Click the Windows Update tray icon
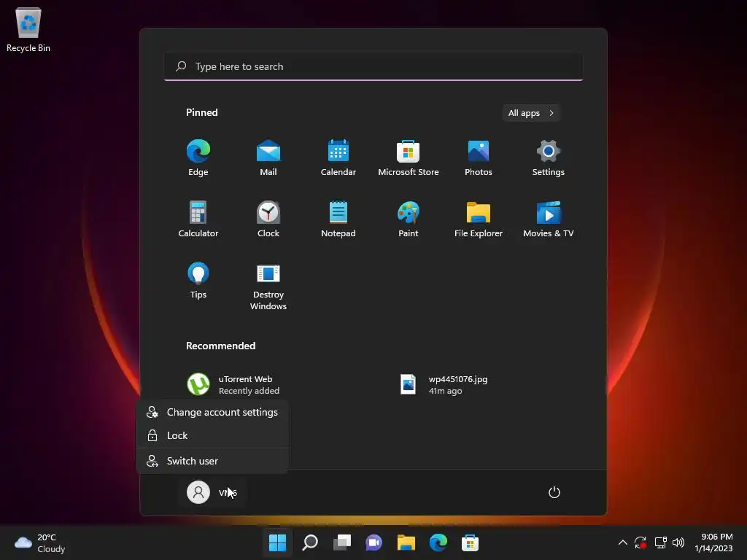This screenshot has width=747, height=560. click(x=640, y=542)
